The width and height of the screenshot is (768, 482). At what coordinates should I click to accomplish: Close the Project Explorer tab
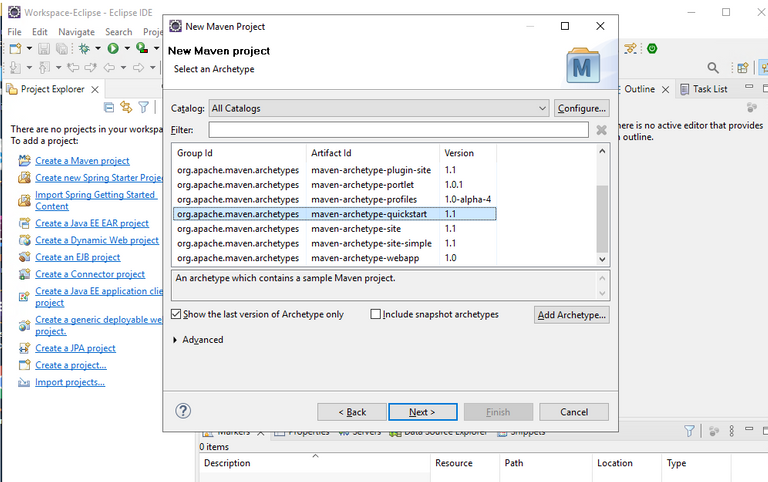coord(95,89)
